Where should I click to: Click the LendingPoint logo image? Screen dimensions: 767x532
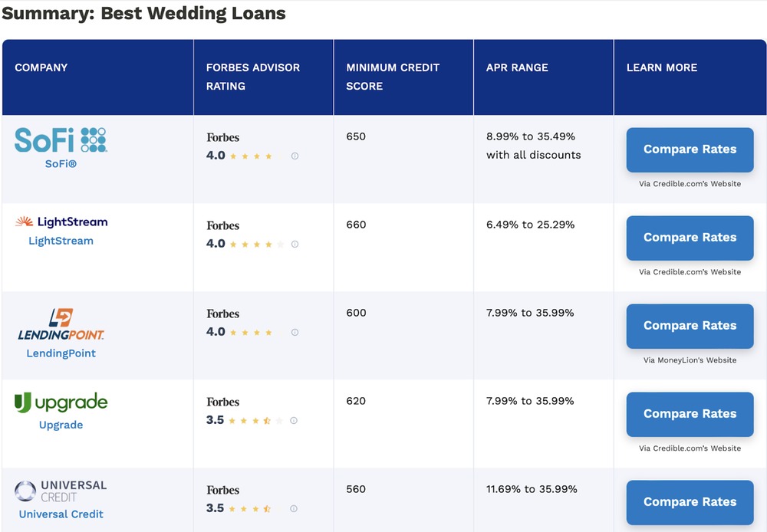pyautogui.click(x=61, y=324)
